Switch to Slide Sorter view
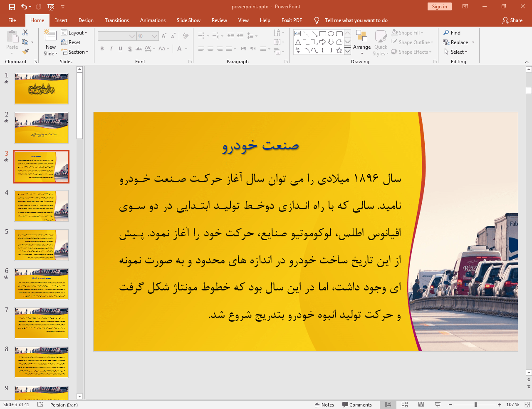This screenshot has height=409, width=532. tap(405, 404)
